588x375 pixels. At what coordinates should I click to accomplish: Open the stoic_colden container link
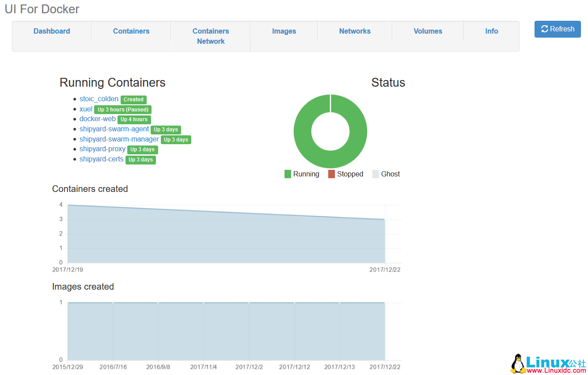(99, 99)
